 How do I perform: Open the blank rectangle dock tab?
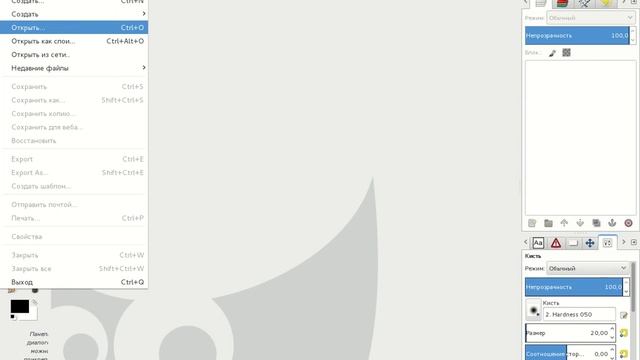click(573, 243)
